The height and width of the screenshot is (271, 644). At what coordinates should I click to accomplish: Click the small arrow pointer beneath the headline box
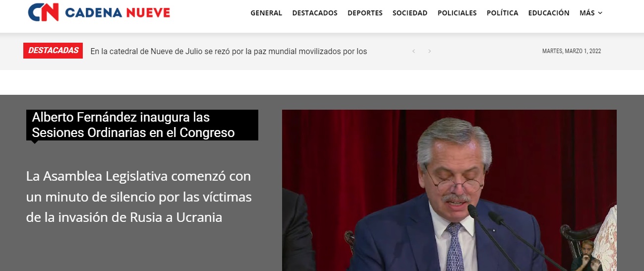34,142
